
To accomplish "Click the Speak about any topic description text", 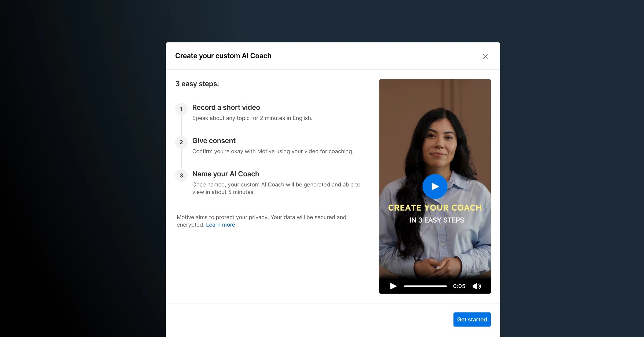I will (252, 118).
